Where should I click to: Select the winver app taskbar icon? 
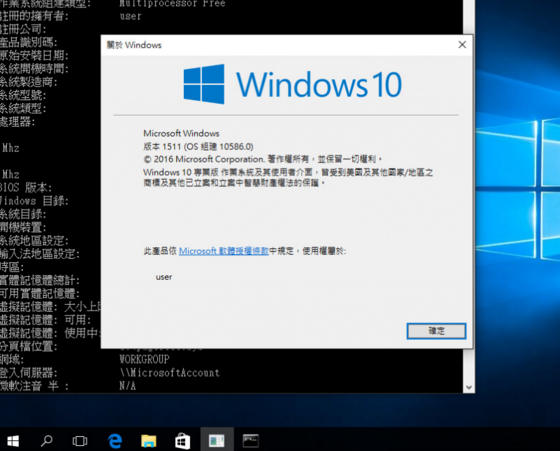click(217, 440)
